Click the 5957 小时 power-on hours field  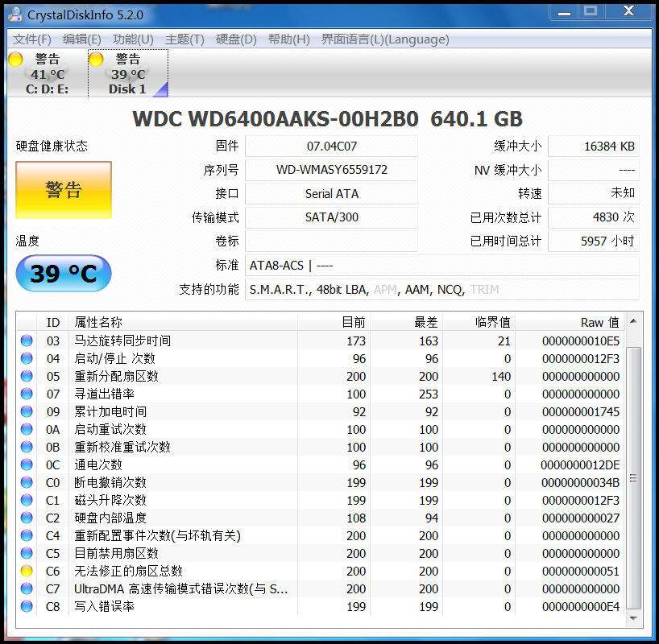coord(594,242)
